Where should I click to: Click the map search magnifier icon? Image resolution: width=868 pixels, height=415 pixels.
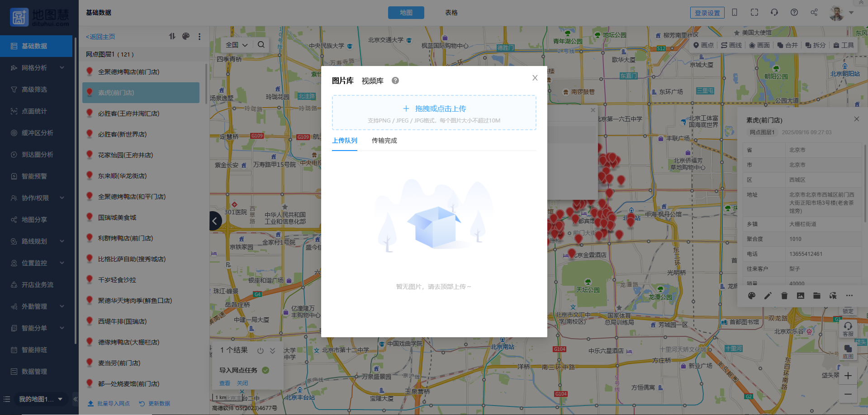pos(261,45)
